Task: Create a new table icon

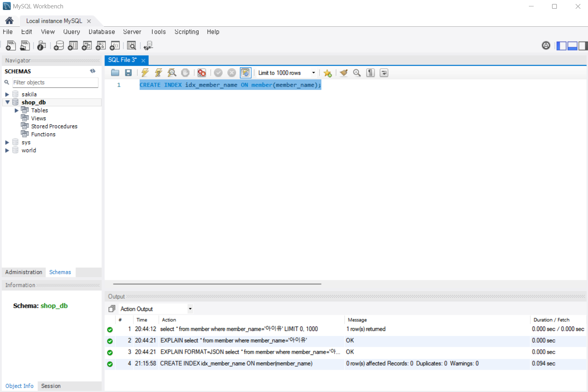Action: [73, 46]
